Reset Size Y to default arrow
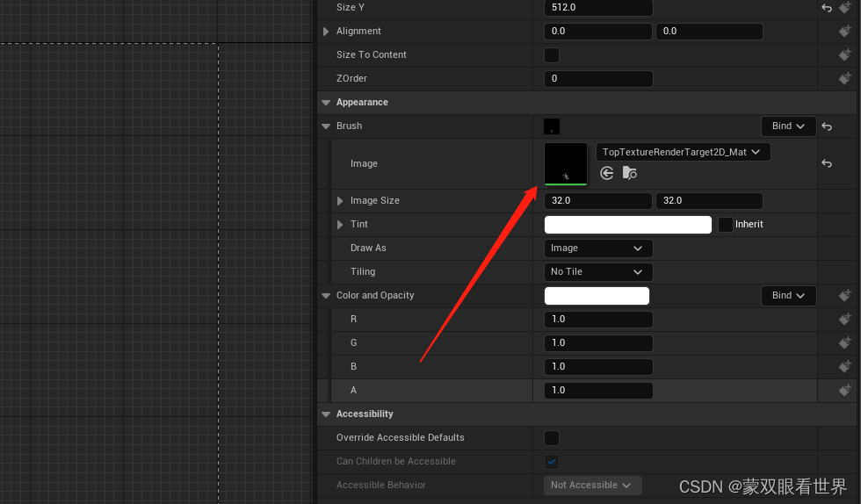The height and width of the screenshot is (504, 861). 827,8
